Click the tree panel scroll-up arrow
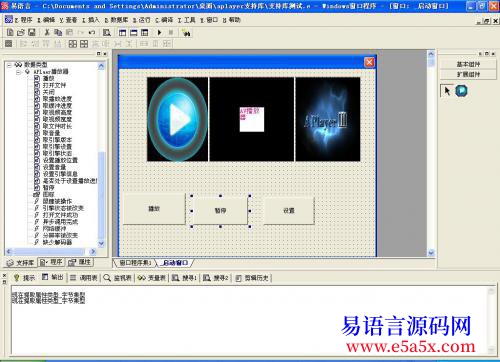500x362 pixels. (101, 66)
